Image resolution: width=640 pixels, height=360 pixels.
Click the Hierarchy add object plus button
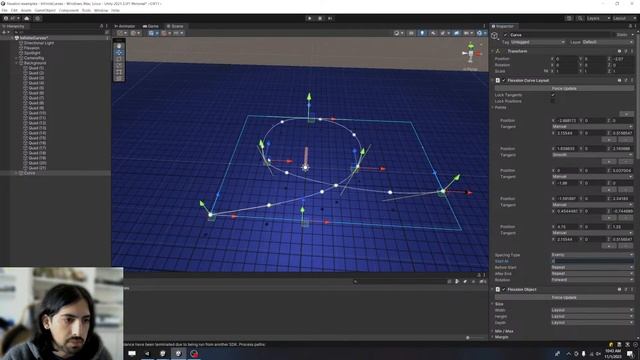coord(5,32)
